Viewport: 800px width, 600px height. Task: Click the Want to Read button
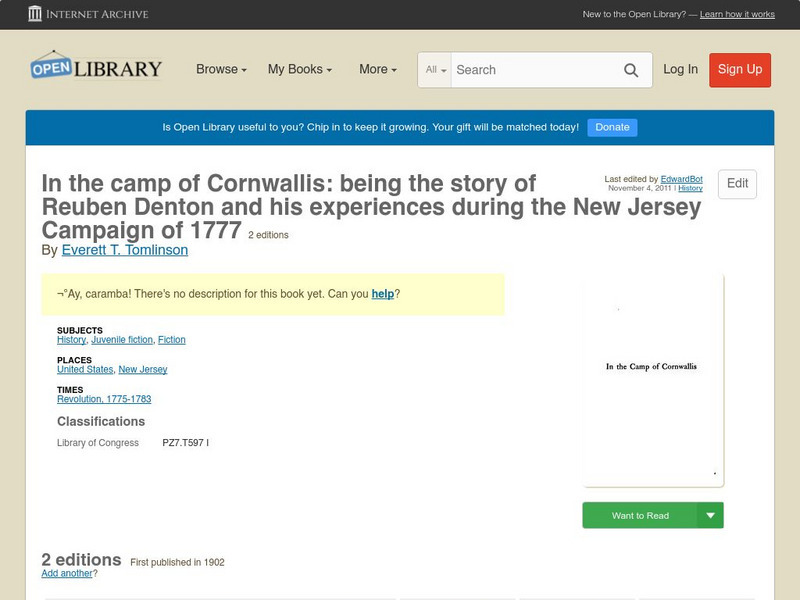(640, 516)
